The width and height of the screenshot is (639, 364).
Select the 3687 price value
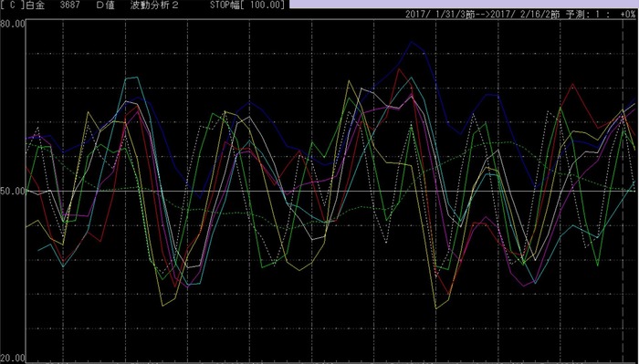coord(69,5)
